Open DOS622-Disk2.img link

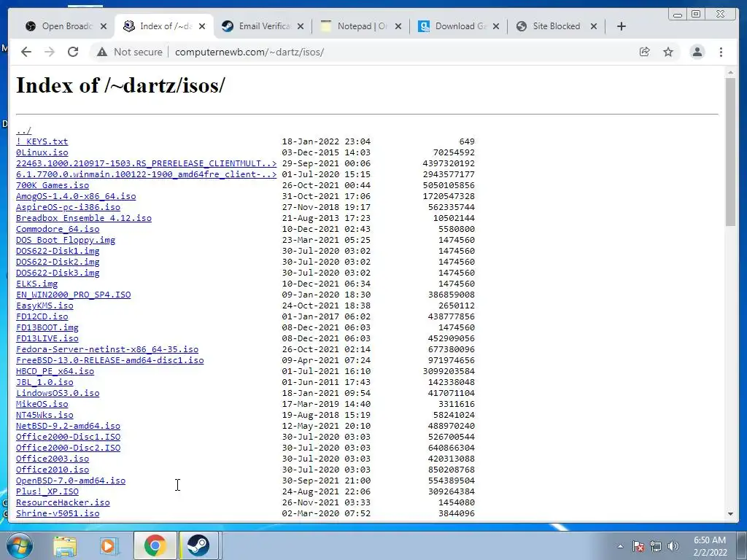click(58, 262)
